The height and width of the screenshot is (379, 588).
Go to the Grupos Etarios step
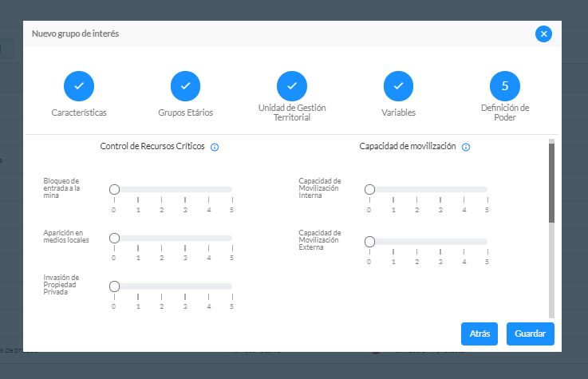pos(185,86)
